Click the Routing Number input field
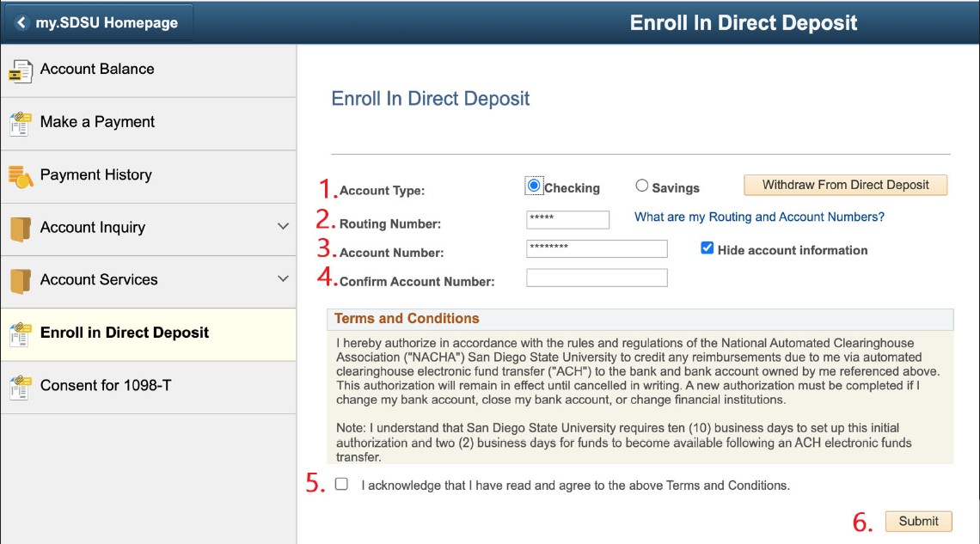980x544 pixels. 567,219
